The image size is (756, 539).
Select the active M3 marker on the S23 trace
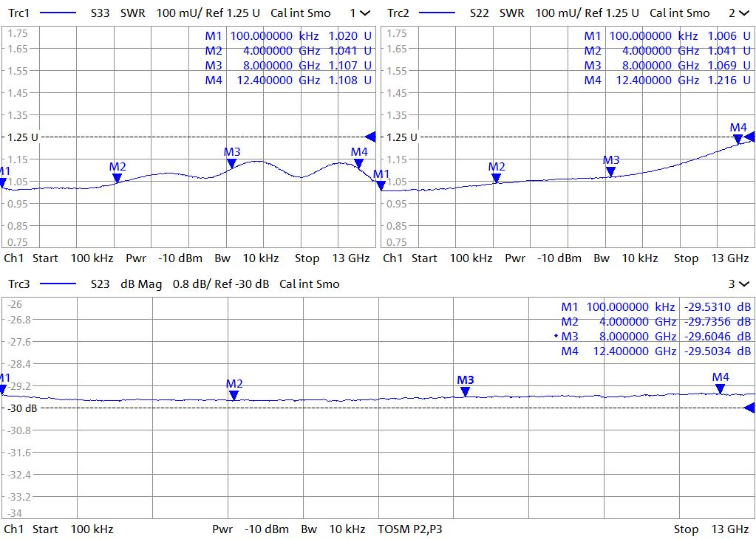coord(465,391)
